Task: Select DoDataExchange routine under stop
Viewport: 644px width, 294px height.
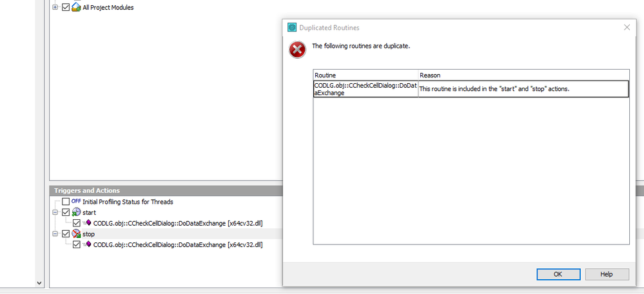Action: (x=178, y=245)
